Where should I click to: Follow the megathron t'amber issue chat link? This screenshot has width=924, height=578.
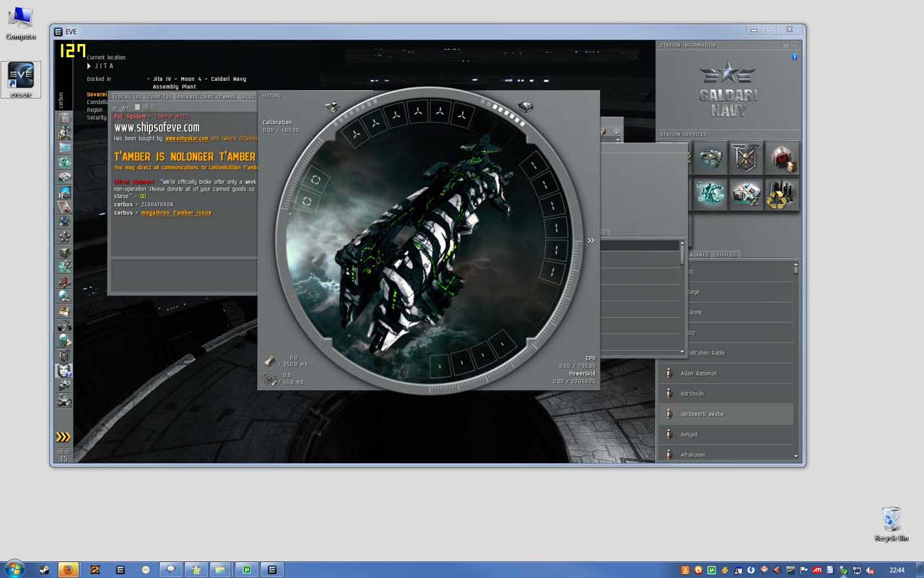(176, 213)
